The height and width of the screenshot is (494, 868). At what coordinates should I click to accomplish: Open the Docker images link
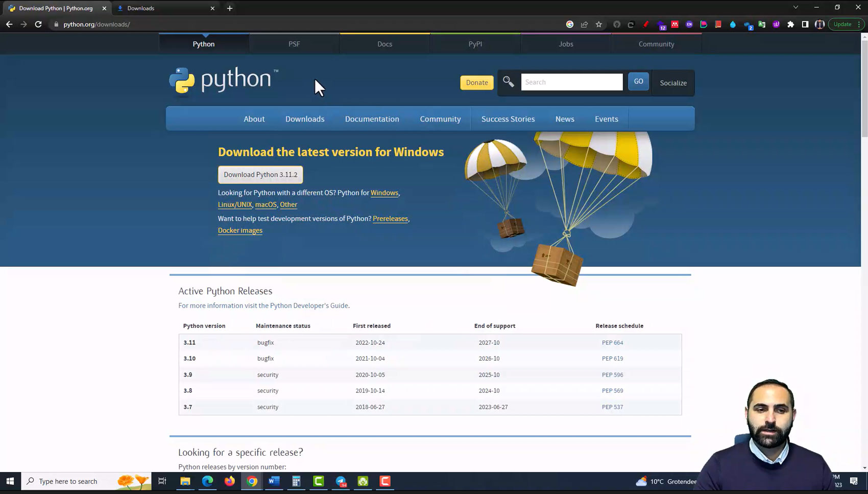(x=240, y=230)
